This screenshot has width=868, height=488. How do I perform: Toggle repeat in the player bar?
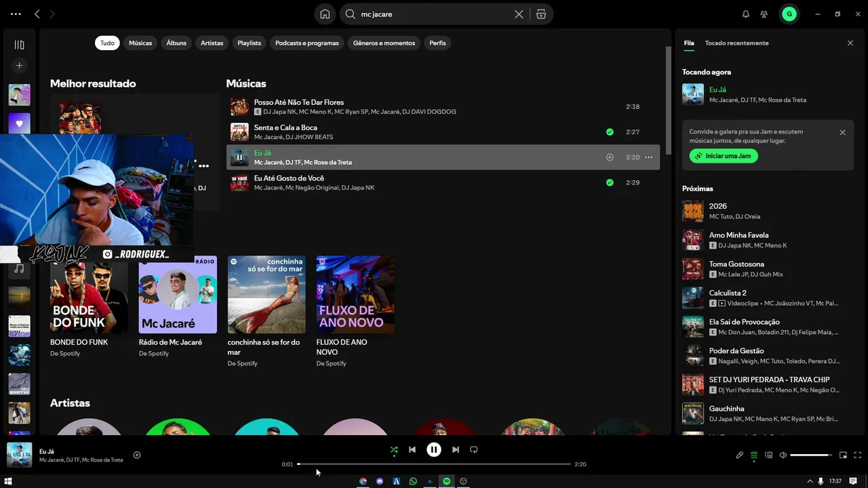pyautogui.click(x=474, y=449)
